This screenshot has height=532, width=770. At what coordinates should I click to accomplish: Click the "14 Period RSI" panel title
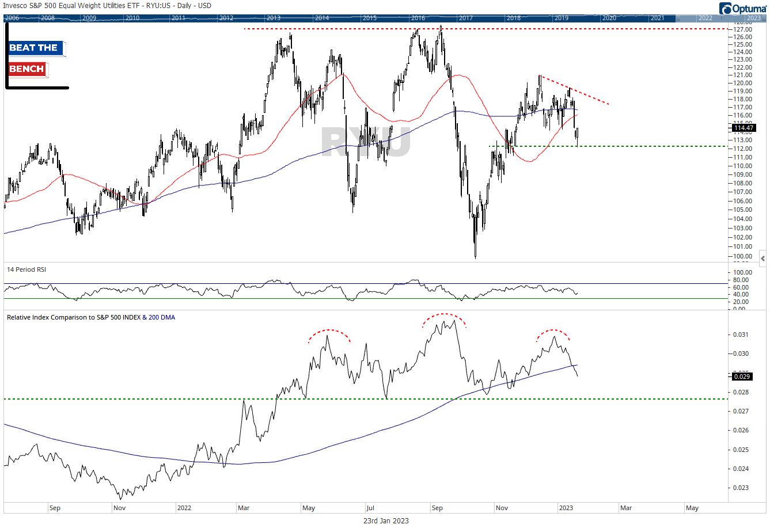coord(26,269)
